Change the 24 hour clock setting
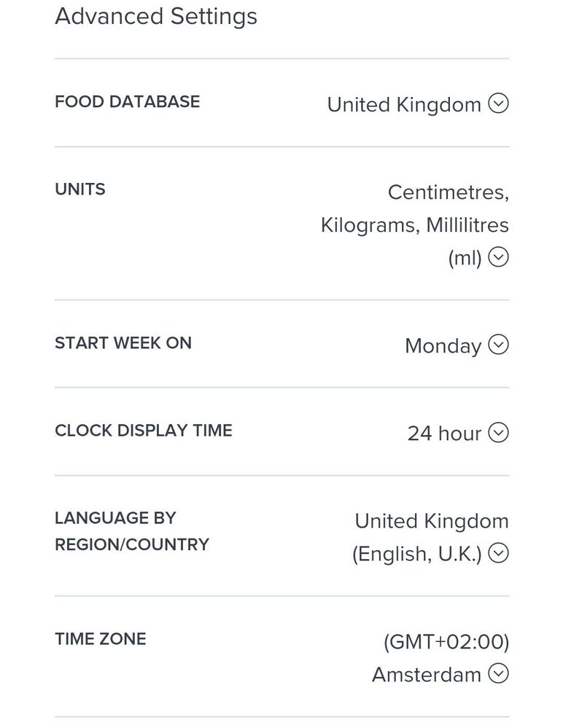Image resolution: width=563 pixels, height=728 pixels. [444, 434]
